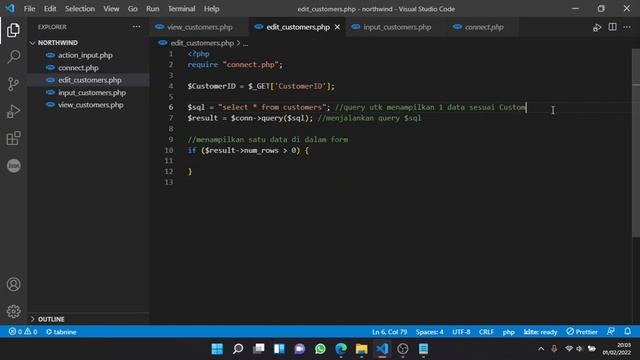Click edit_customers.php in the breadcrumb
640x360 pixels.
[x=202, y=43]
